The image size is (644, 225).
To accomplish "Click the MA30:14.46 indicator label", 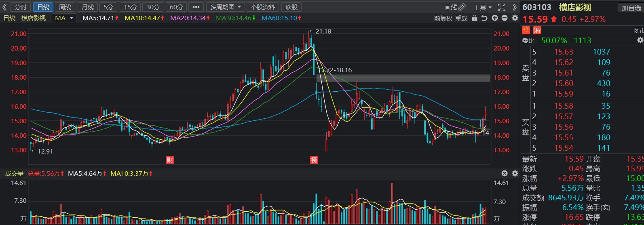I will pos(236,18).
